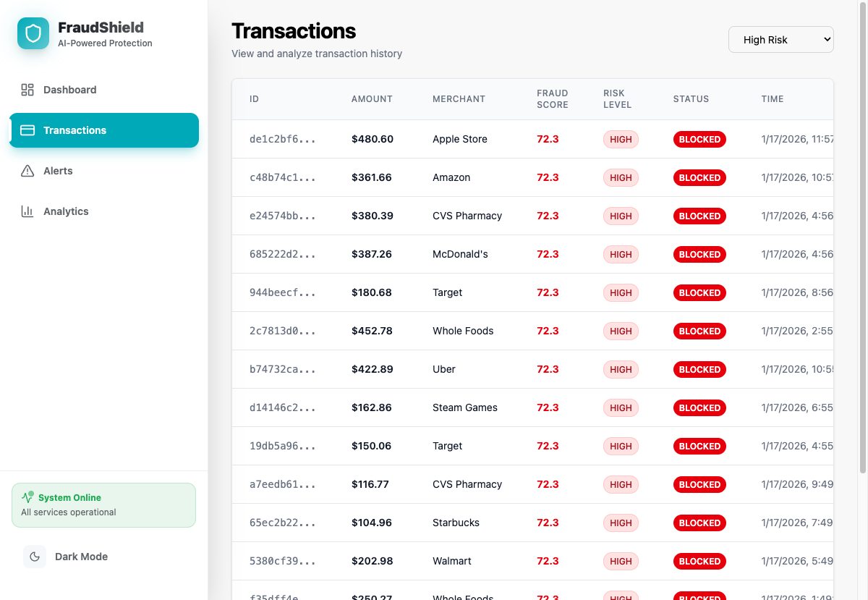Image resolution: width=868 pixels, height=600 pixels.
Task: Go to the Alerts page
Action: 104,171
